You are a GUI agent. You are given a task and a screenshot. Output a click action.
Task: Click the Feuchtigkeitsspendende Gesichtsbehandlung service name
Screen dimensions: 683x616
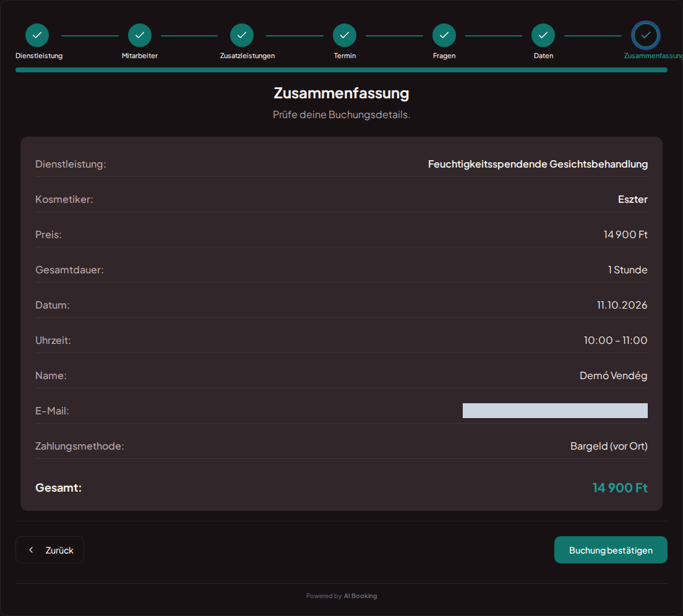point(538,164)
